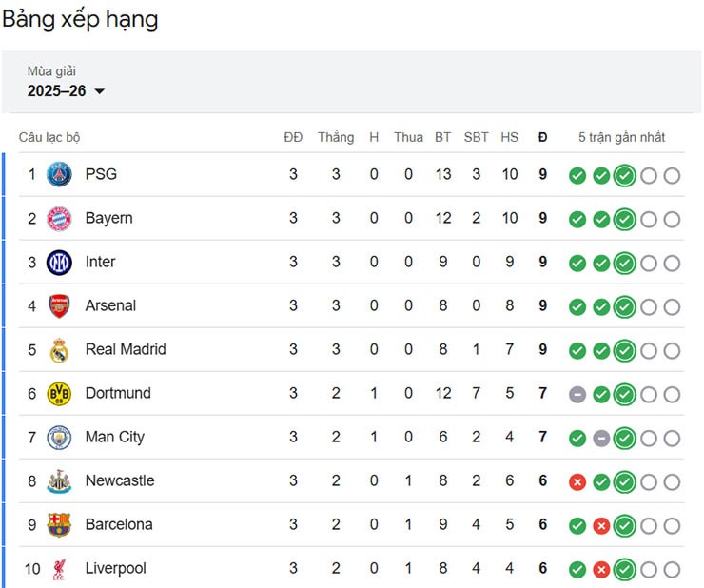The image size is (704, 588).
Task: Click the dropdown arrow beside 2025–26
Action: pos(100,91)
